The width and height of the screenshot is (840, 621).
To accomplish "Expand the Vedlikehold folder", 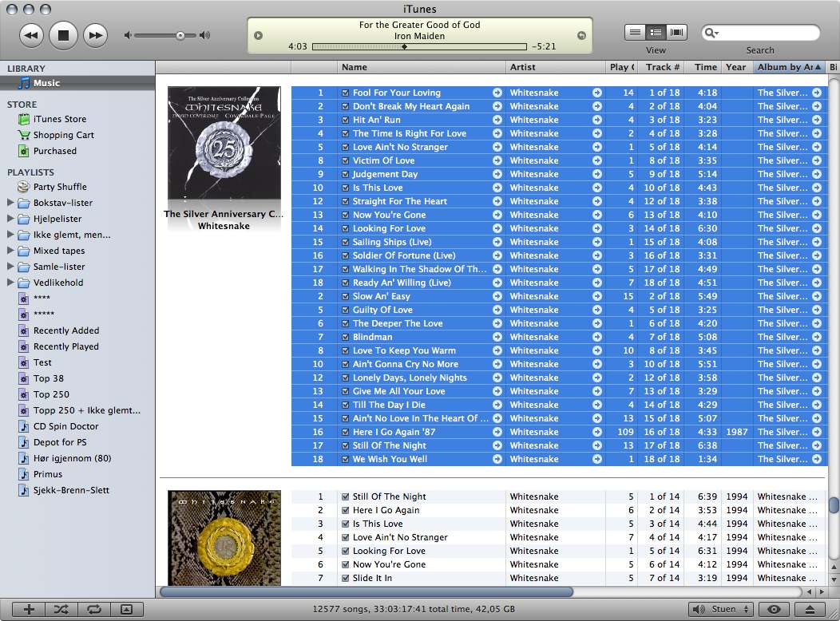I will pyautogui.click(x=10, y=282).
